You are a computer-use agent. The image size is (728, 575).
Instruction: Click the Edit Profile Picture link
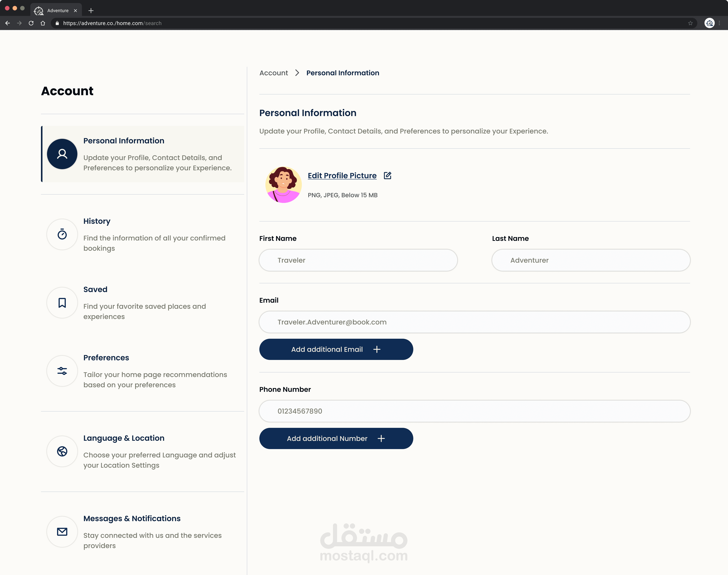pyautogui.click(x=342, y=176)
